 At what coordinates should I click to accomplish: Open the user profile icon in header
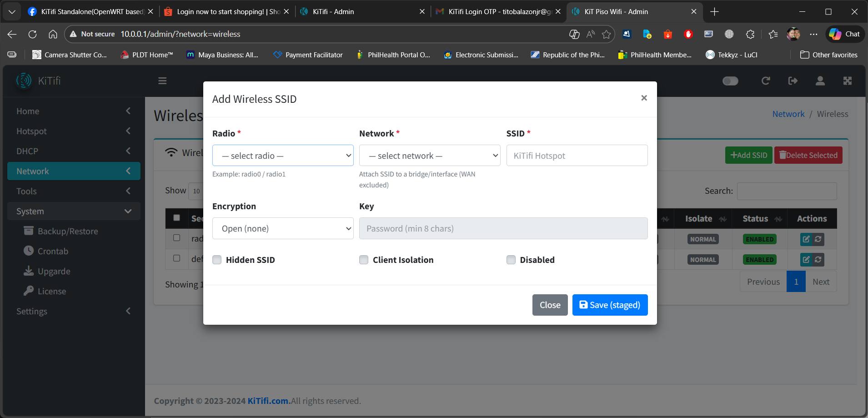(820, 81)
